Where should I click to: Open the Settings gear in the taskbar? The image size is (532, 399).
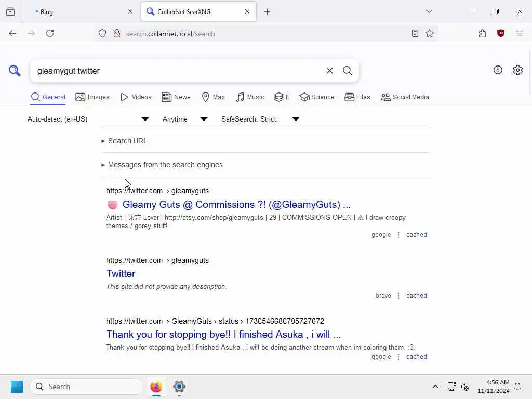[179, 387]
